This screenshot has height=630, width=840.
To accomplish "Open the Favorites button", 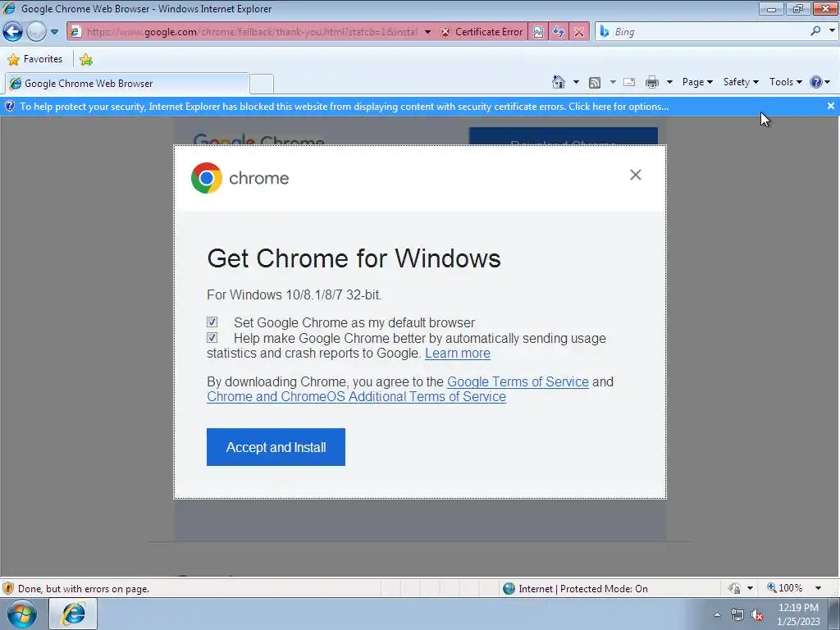I will [x=35, y=59].
